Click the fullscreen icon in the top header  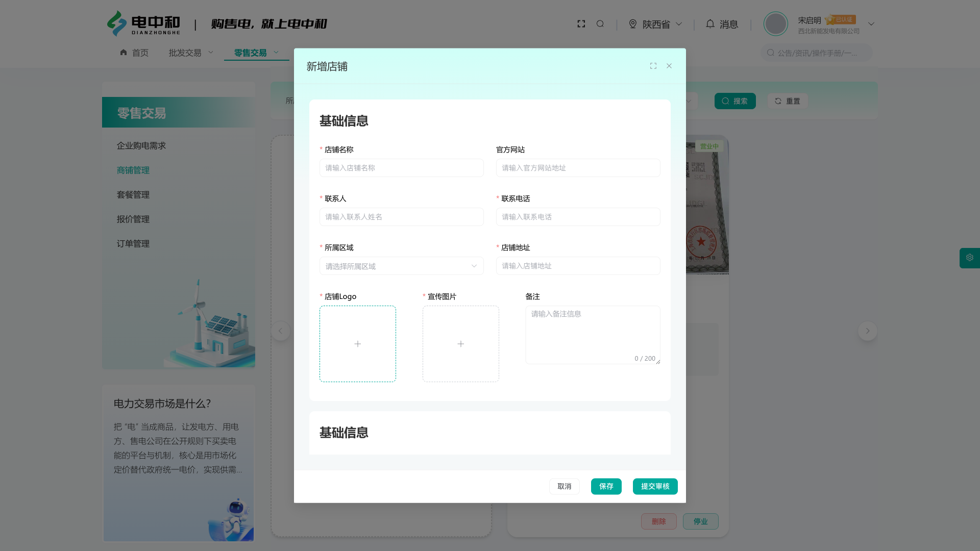pyautogui.click(x=581, y=24)
